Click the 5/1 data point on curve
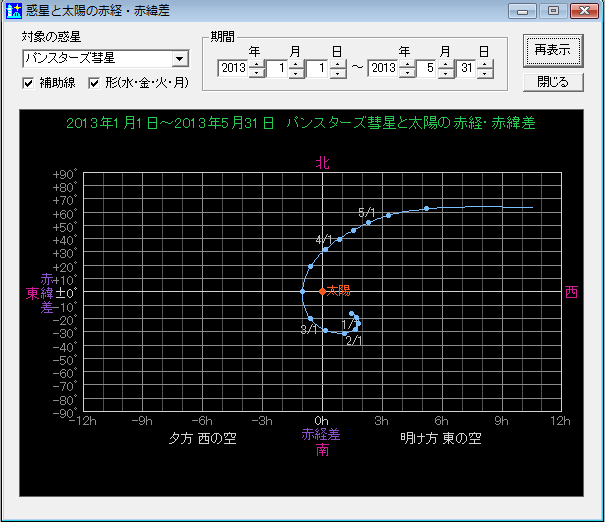Viewport: 605px width, 522px height. pos(368,222)
